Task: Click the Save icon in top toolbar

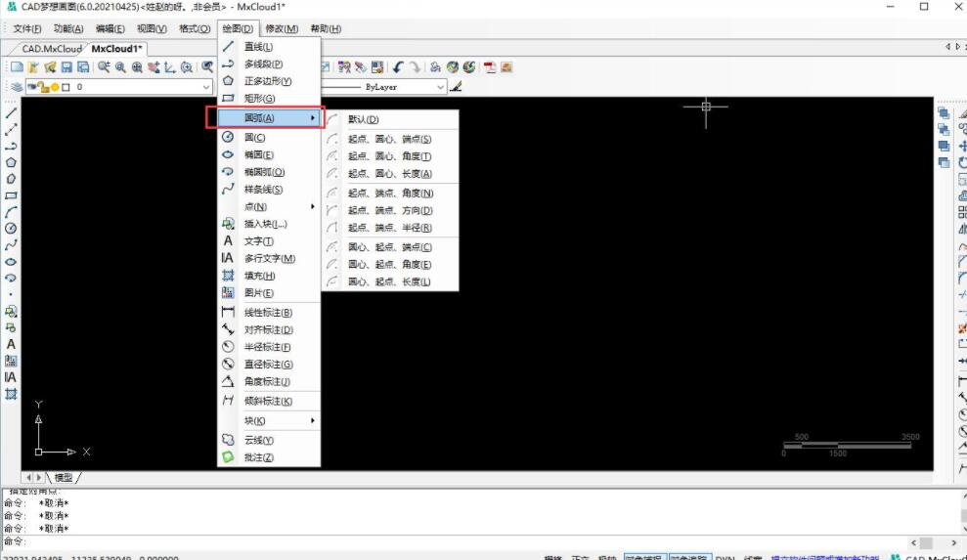Action: click(x=66, y=67)
